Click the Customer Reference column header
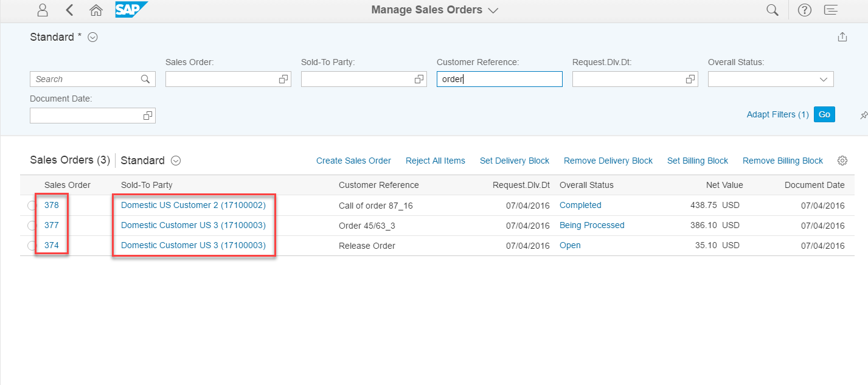This screenshot has width=868, height=385. pos(379,185)
